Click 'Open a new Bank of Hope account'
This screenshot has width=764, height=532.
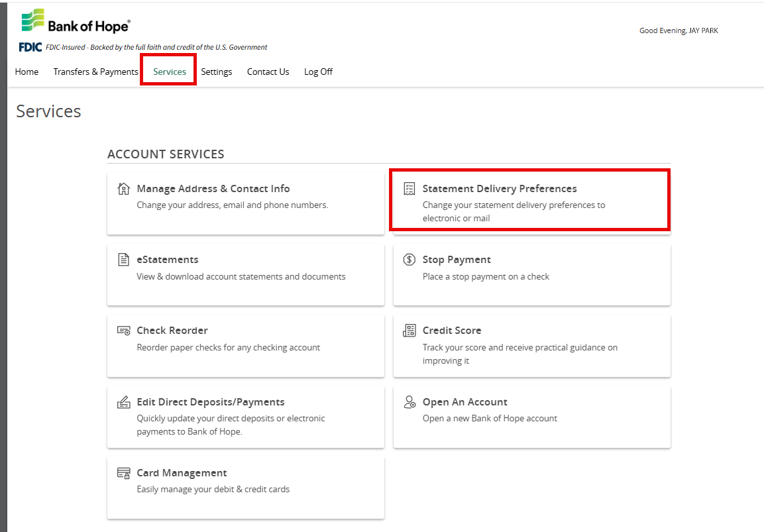pos(490,419)
